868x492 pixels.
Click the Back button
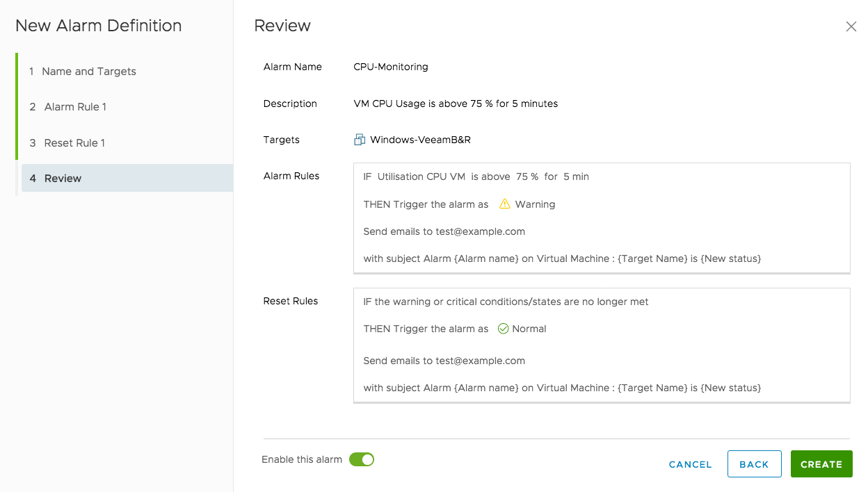(754, 464)
